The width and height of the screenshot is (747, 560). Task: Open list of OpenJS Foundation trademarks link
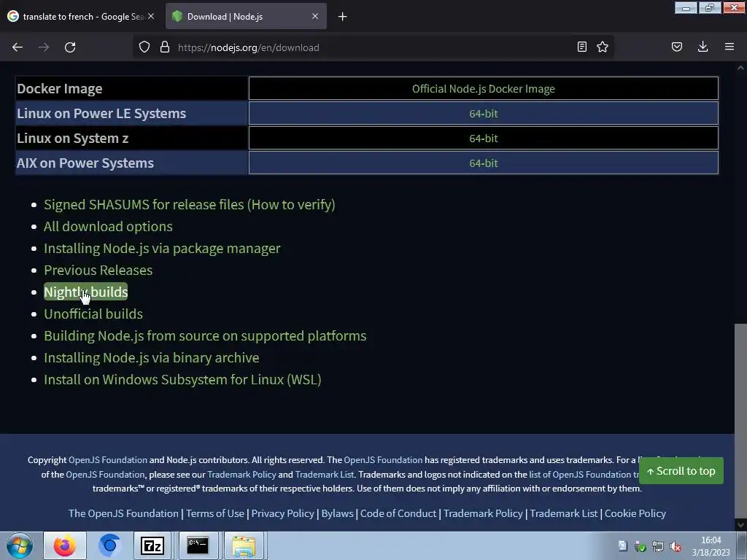click(584, 474)
